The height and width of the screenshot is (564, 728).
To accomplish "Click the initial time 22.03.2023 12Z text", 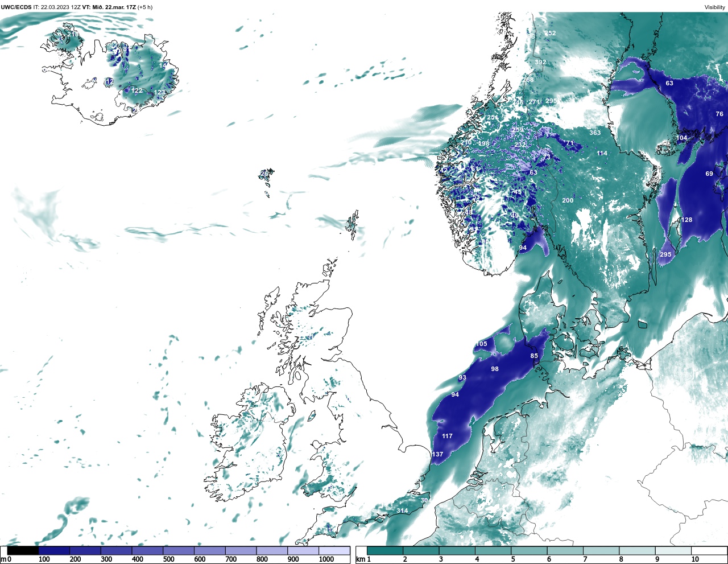I will [x=60, y=7].
